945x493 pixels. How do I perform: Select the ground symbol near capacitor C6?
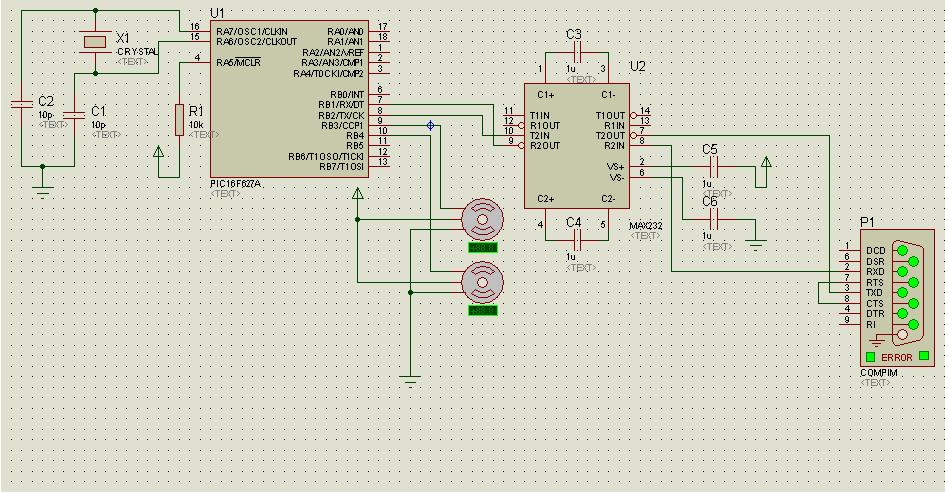756,241
